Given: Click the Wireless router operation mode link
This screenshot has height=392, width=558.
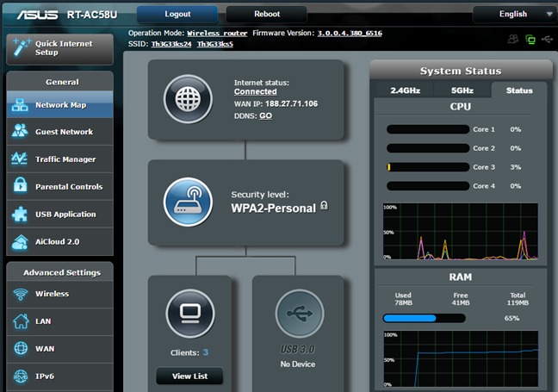Looking at the screenshot, I should click(217, 33).
